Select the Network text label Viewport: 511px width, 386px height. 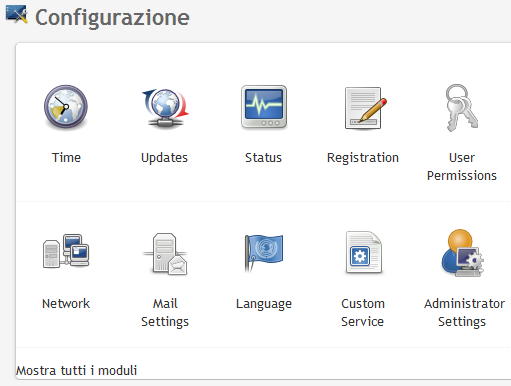click(x=66, y=303)
